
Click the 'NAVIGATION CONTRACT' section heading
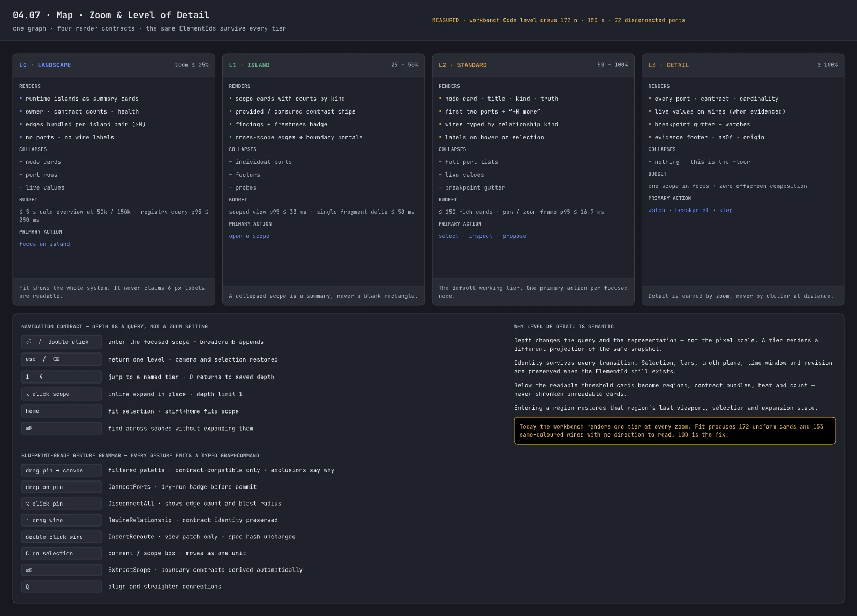click(x=115, y=326)
